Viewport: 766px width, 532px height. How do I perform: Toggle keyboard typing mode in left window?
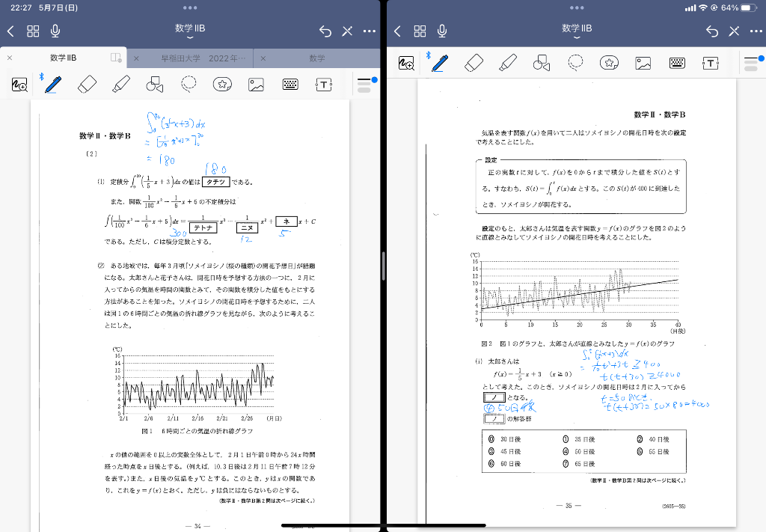pyautogui.click(x=290, y=85)
